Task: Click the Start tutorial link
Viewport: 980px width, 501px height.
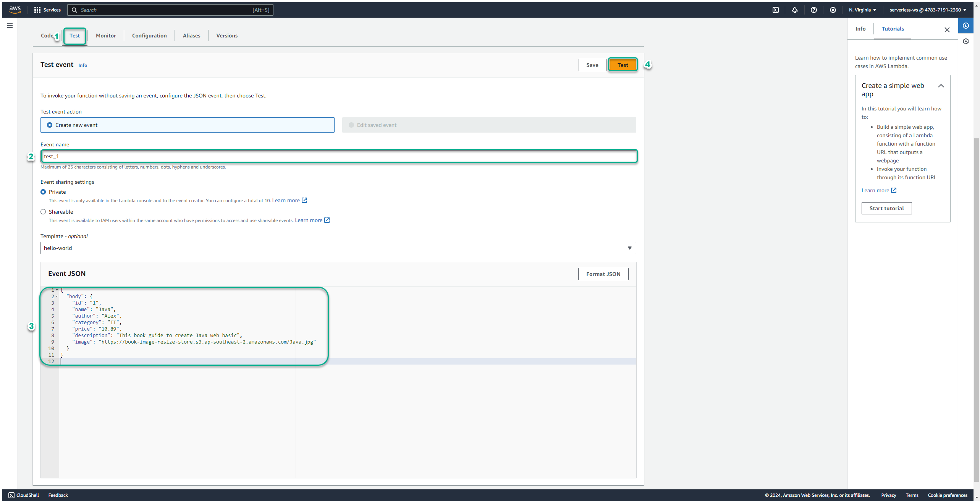Action: (886, 208)
